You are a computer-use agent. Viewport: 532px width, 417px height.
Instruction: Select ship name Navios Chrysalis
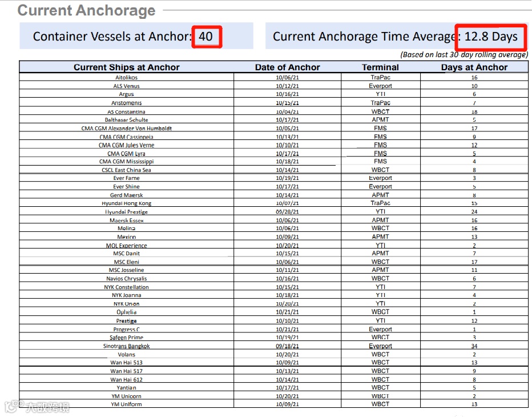(x=126, y=278)
